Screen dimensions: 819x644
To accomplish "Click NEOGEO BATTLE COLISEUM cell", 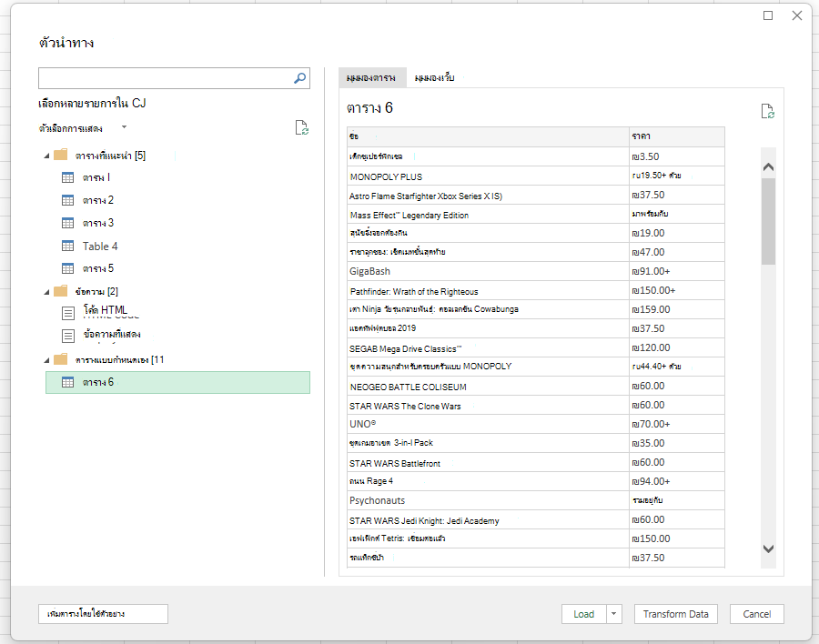I will [488, 386].
